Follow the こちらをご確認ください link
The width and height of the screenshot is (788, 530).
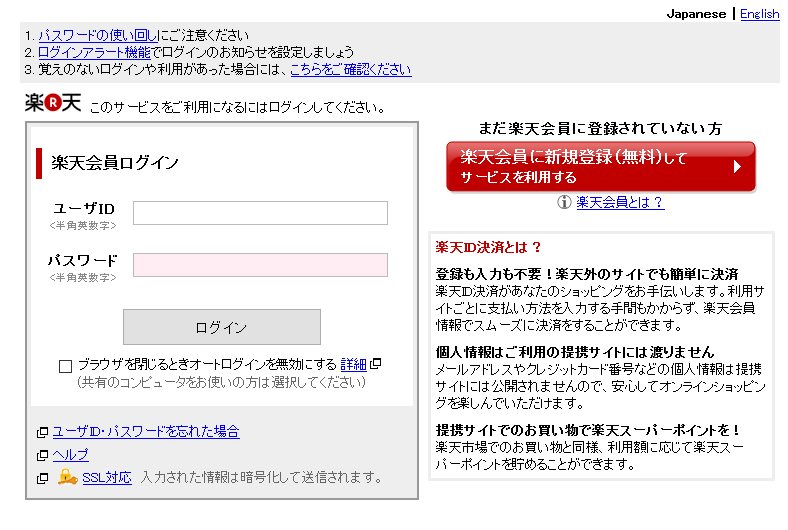(x=350, y=69)
